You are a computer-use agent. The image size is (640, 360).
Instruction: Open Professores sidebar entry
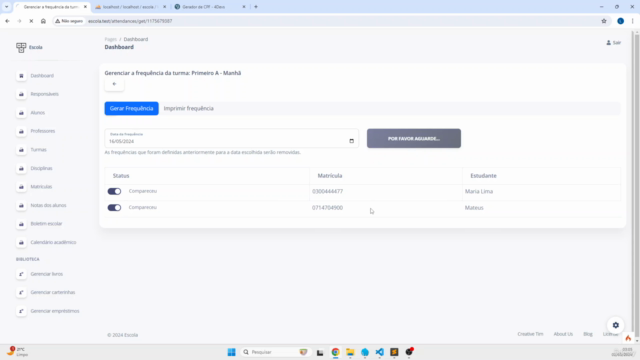click(42, 131)
